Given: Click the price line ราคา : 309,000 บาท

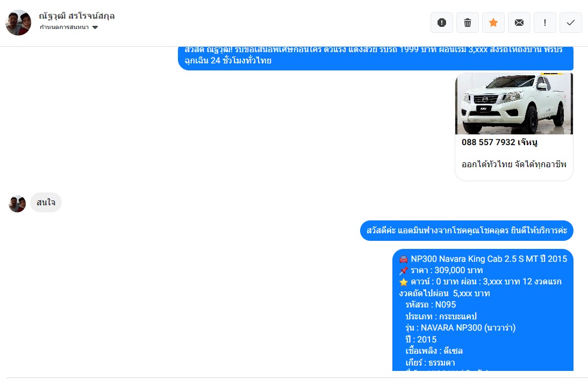Looking at the screenshot, I should coord(441,270).
